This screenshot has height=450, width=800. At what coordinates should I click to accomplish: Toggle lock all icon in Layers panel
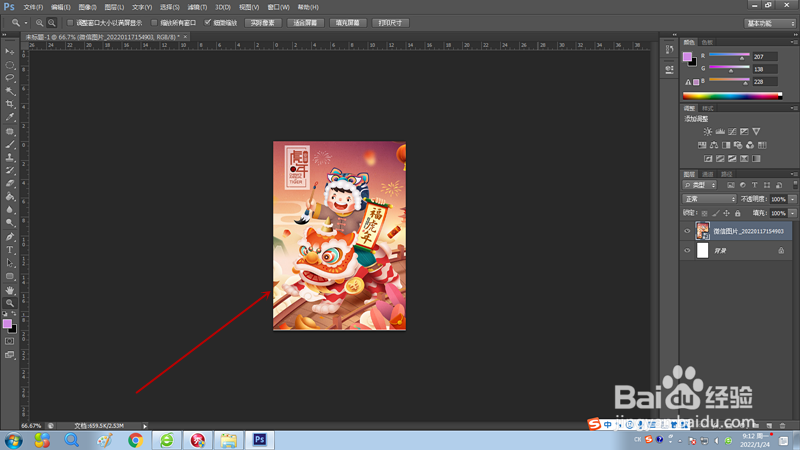point(738,213)
